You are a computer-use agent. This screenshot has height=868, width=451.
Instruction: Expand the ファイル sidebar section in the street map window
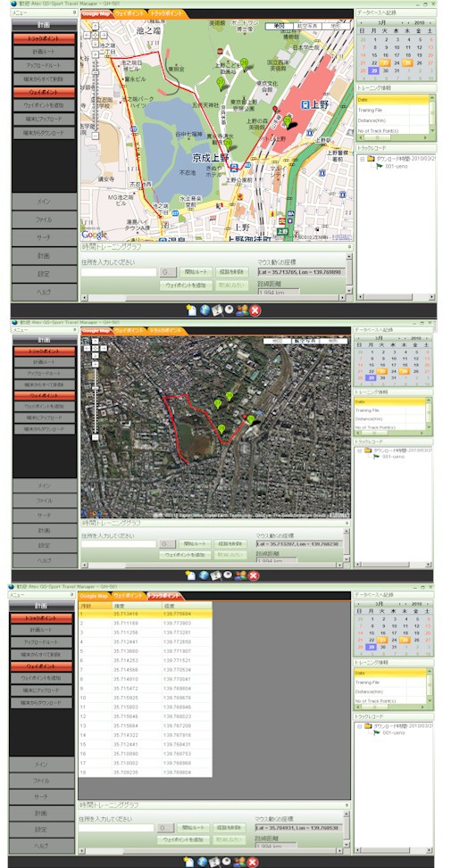(x=44, y=219)
